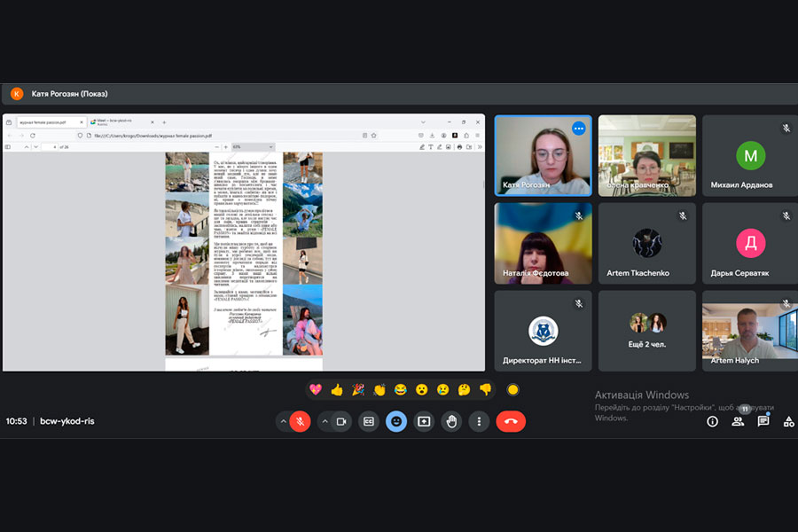Screen dimensions: 798x532
Task: Select Artem Tkachenko participant tile
Action: (647, 243)
